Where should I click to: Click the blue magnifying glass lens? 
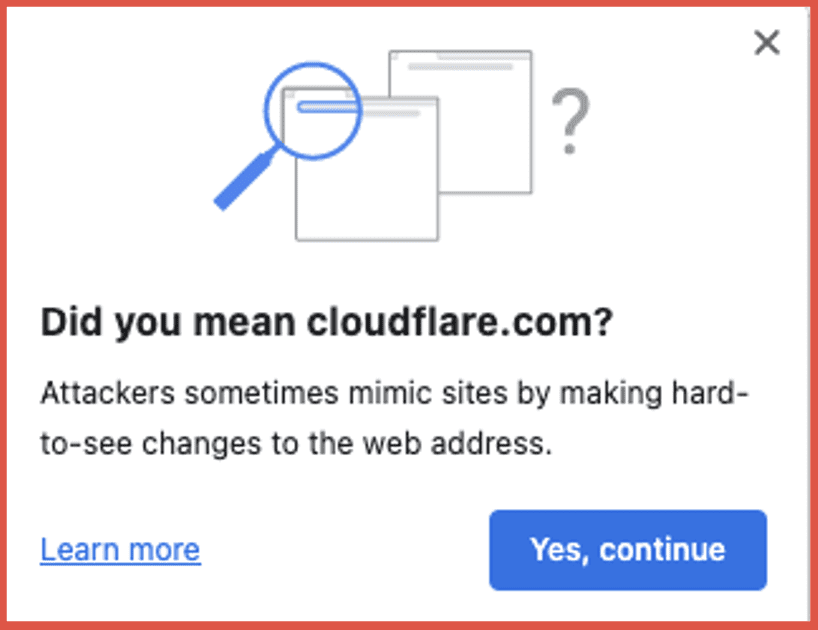tap(313, 111)
